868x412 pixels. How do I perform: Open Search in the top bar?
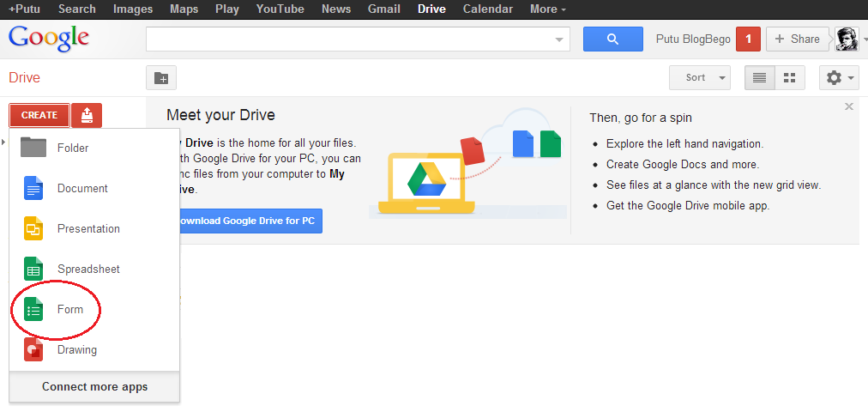pyautogui.click(x=77, y=9)
